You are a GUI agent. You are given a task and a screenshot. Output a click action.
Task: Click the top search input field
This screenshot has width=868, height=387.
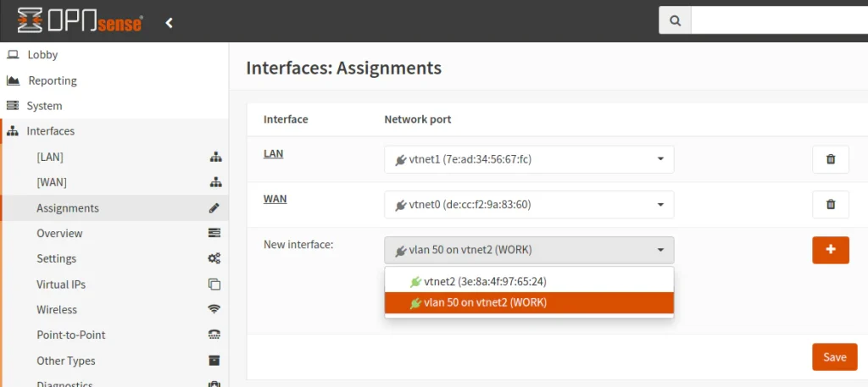[x=778, y=21]
